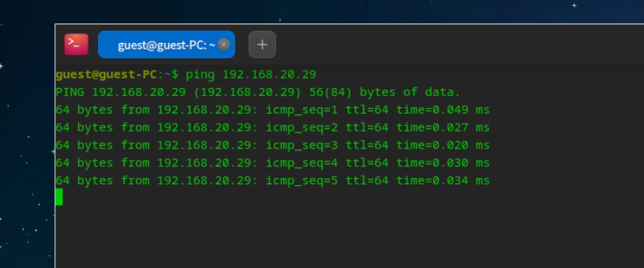644x268 pixels.
Task: Open a new tab with plus button
Action: tap(263, 44)
